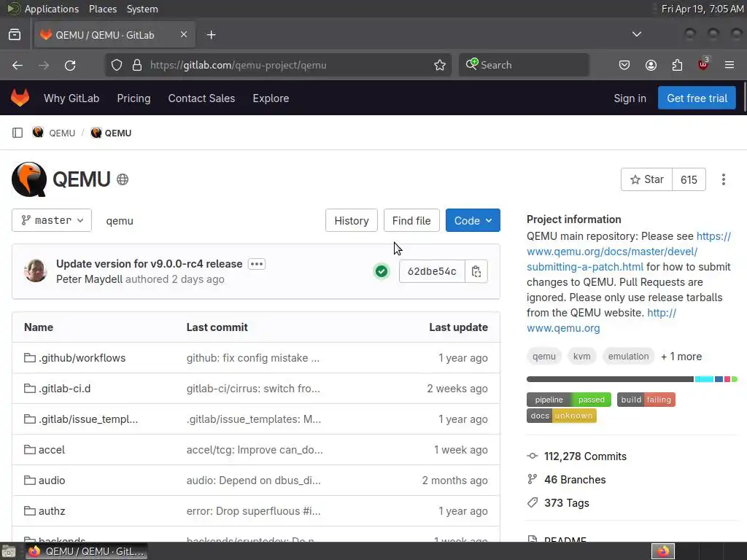Close the QEMU GitLab tab
The height and width of the screenshot is (560, 747).
[184, 35]
